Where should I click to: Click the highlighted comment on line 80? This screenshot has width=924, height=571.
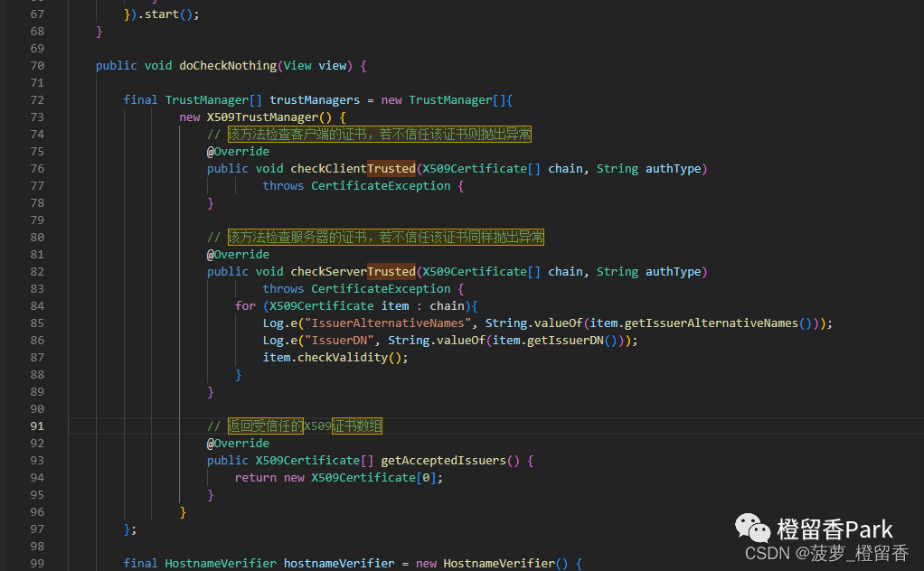point(385,238)
